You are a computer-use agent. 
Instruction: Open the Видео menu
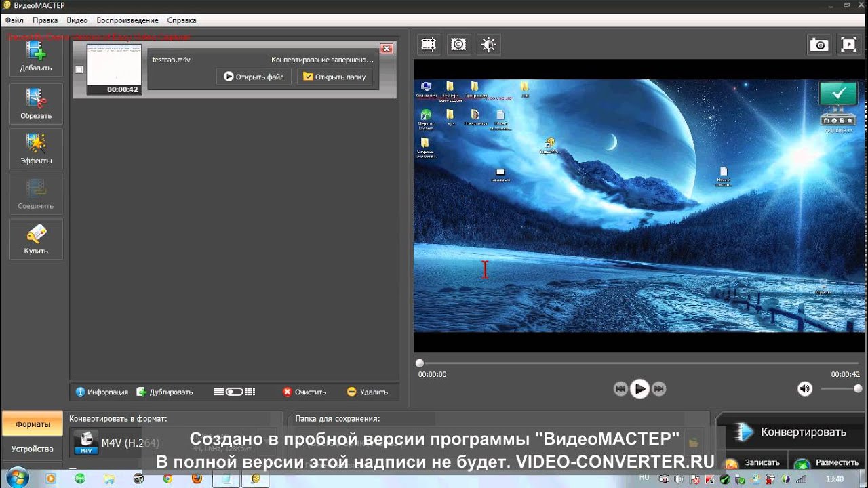coord(77,20)
